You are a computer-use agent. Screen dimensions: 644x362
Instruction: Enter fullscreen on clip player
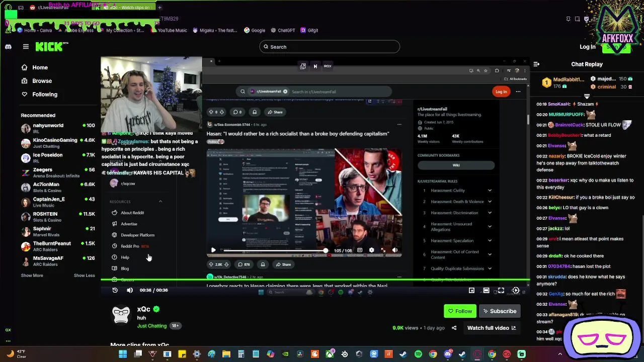pyautogui.click(x=501, y=290)
